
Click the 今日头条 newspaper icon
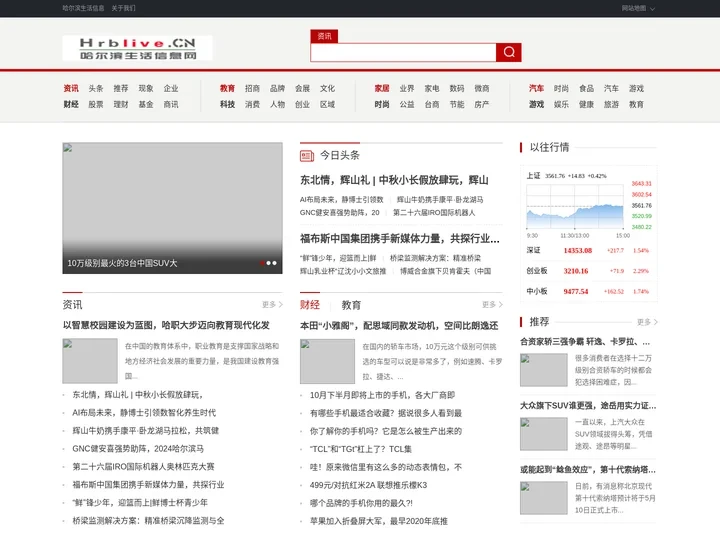click(307, 156)
